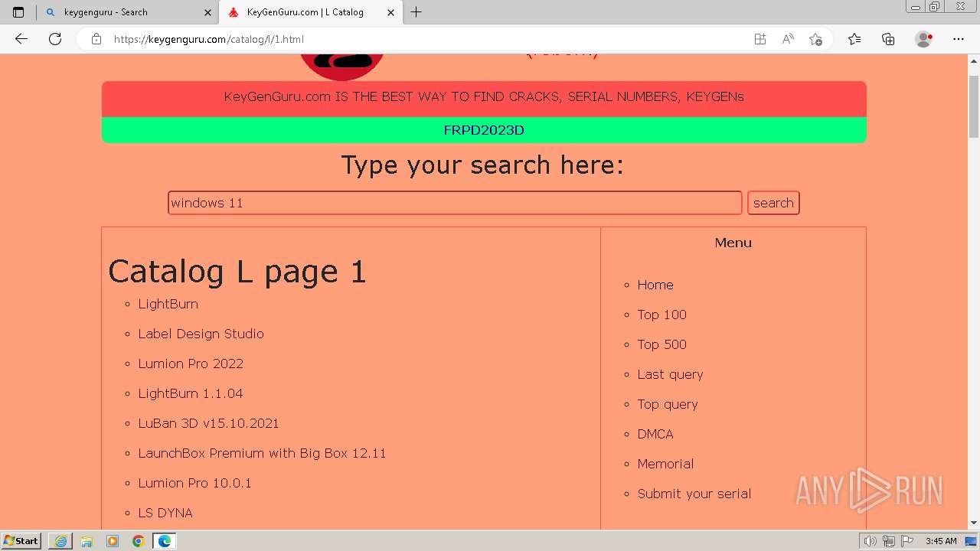Open Lumion Pro 10.0.1 entry
This screenshot has width=980, height=551.
pos(194,483)
